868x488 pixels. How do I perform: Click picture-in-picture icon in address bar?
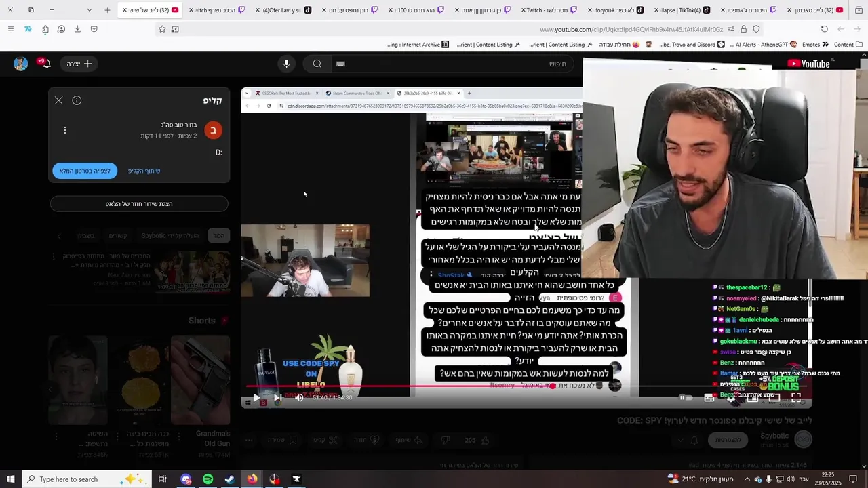pyautogui.click(x=175, y=29)
